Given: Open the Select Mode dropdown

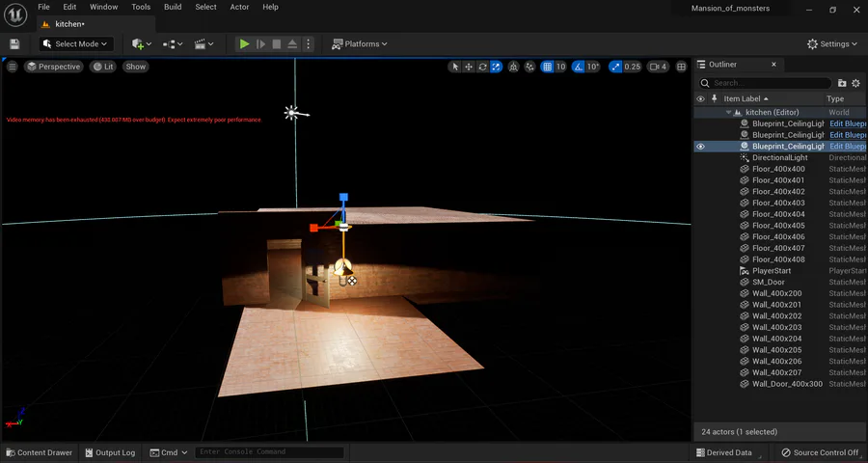Looking at the screenshot, I should point(76,43).
